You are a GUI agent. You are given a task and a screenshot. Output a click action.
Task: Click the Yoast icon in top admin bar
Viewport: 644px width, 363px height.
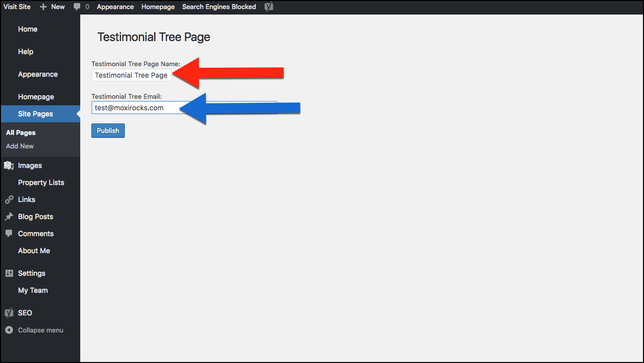tap(269, 7)
